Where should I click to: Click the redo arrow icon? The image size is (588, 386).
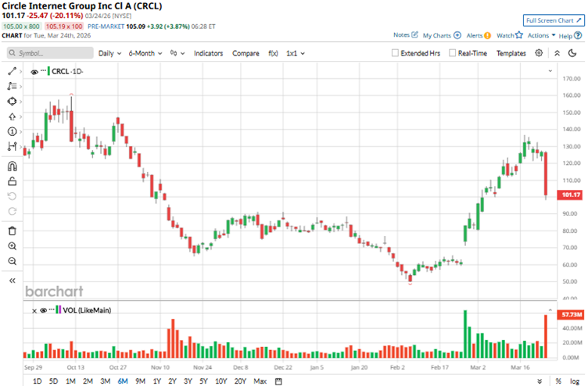[x=12, y=212]
